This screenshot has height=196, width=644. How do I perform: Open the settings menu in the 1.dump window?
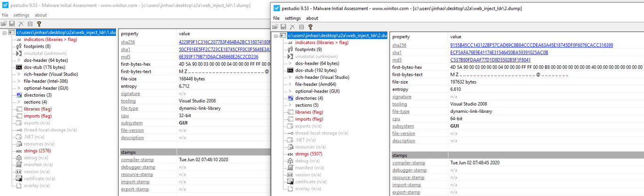point(22,15)
